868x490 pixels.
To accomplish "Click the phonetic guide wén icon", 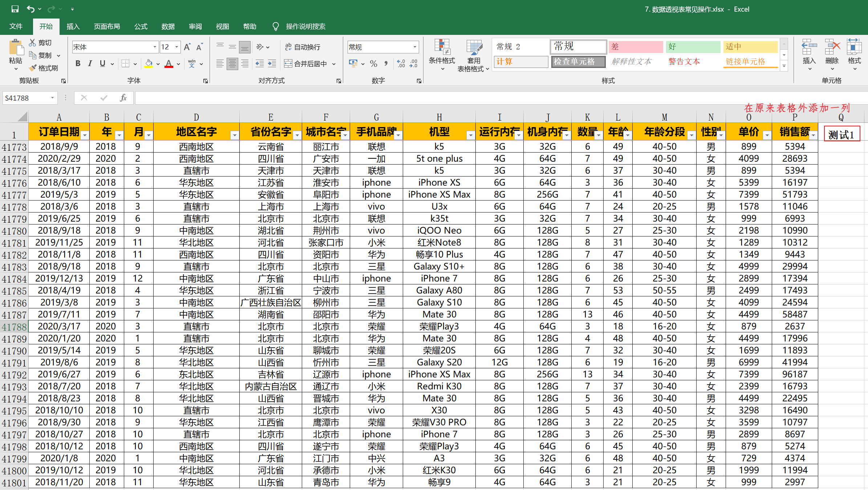I will (192, 64).
